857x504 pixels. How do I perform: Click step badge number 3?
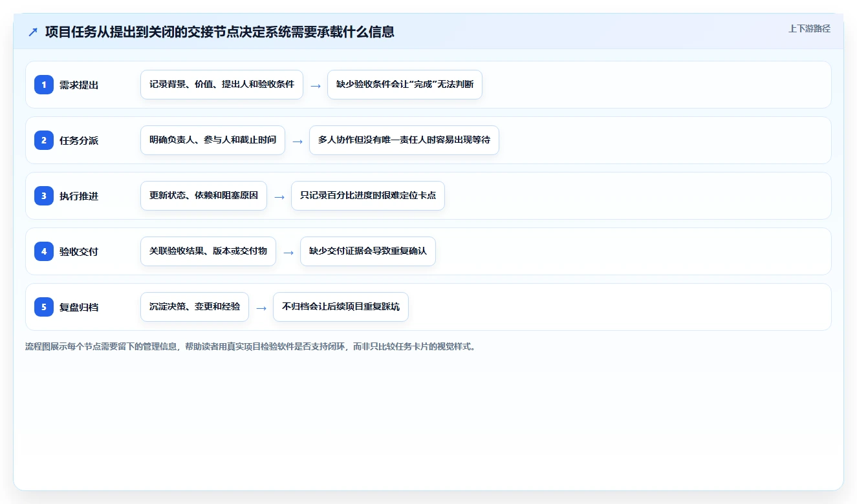44,196
